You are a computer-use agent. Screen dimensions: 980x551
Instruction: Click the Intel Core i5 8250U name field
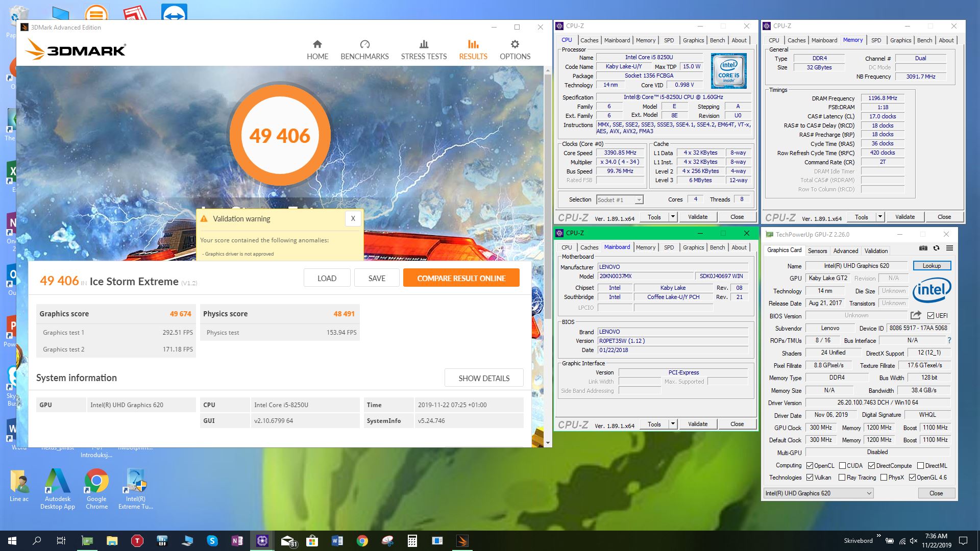(649, 57)
